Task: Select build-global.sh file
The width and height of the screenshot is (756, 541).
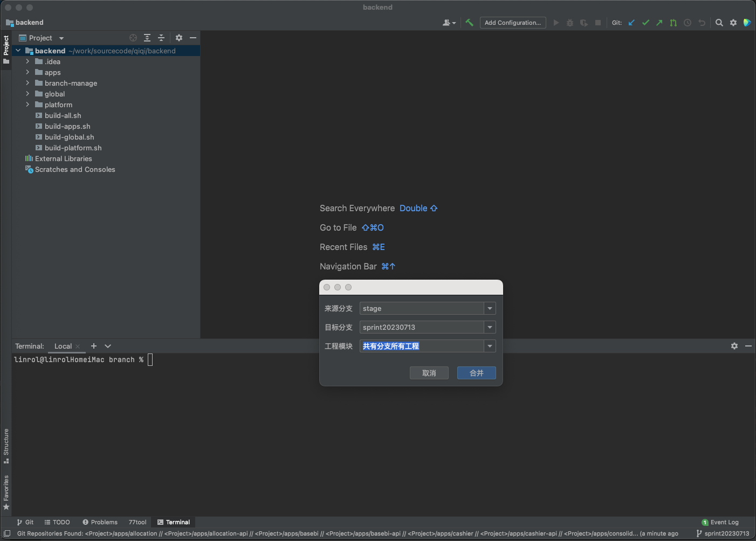Action: [69, 137]
